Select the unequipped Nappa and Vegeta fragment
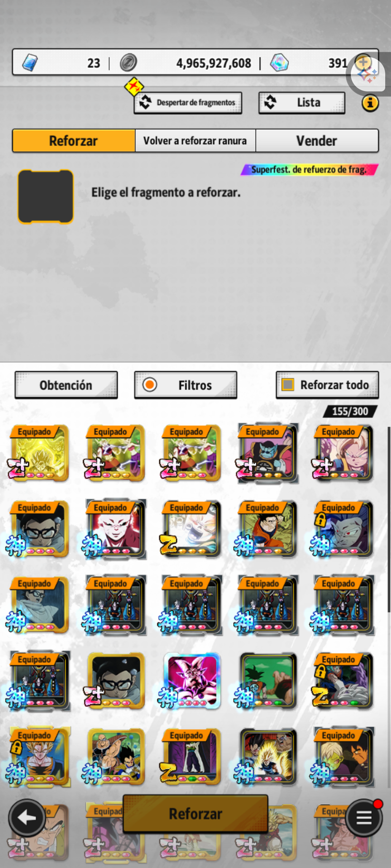 point(116,757)
